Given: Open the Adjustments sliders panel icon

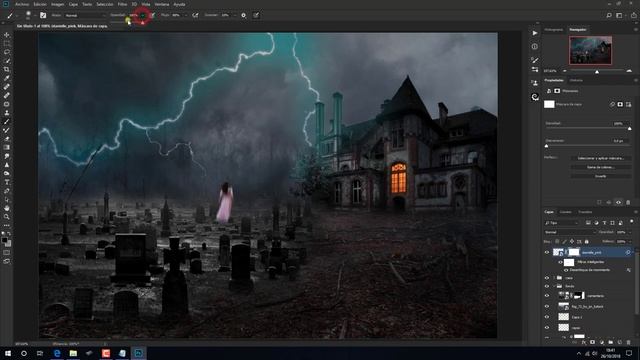Looking at the screenshot, I should (x=535, y=70).
